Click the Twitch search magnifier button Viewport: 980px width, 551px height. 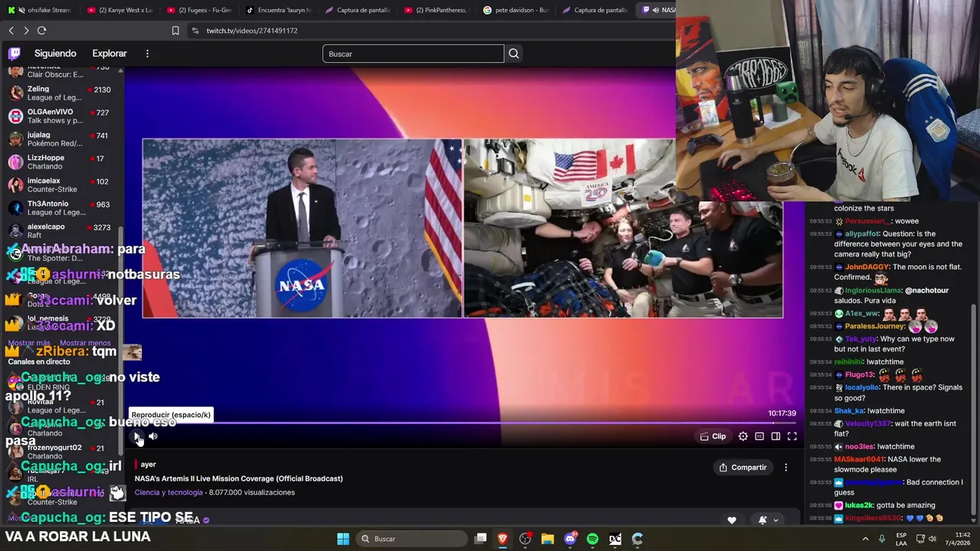coord(514,54)
